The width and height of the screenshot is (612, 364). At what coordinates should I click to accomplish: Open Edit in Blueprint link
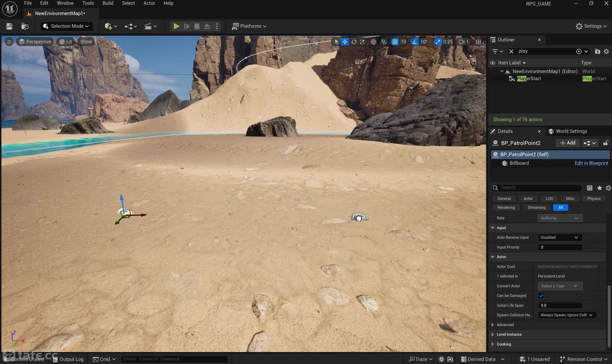coord(591,163)
